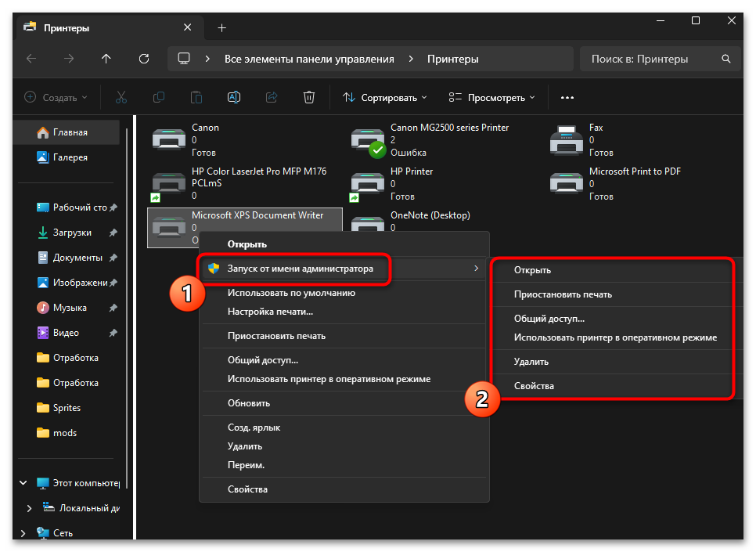Click chevron after monitor icon in address bar

(x=207, y=59)
